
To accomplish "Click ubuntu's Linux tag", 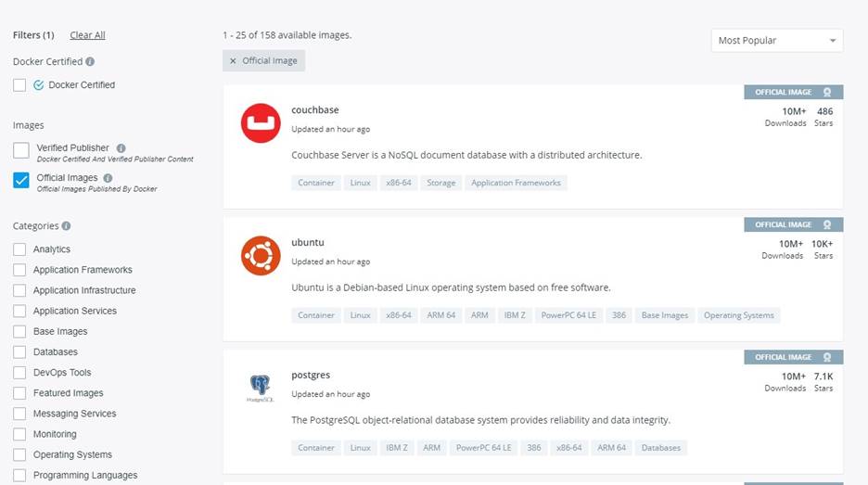I will pos(361,315).
